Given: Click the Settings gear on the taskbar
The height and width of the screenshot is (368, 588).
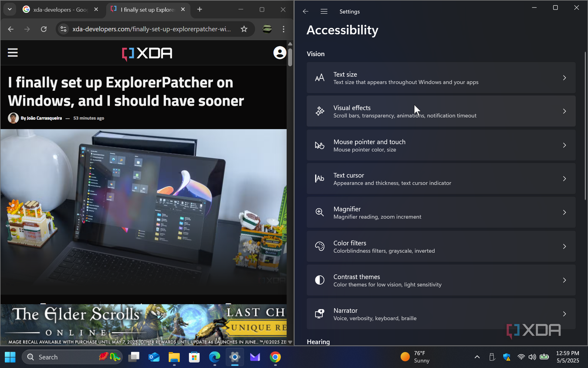Looking at the screenshot, I should click(235, 357).
